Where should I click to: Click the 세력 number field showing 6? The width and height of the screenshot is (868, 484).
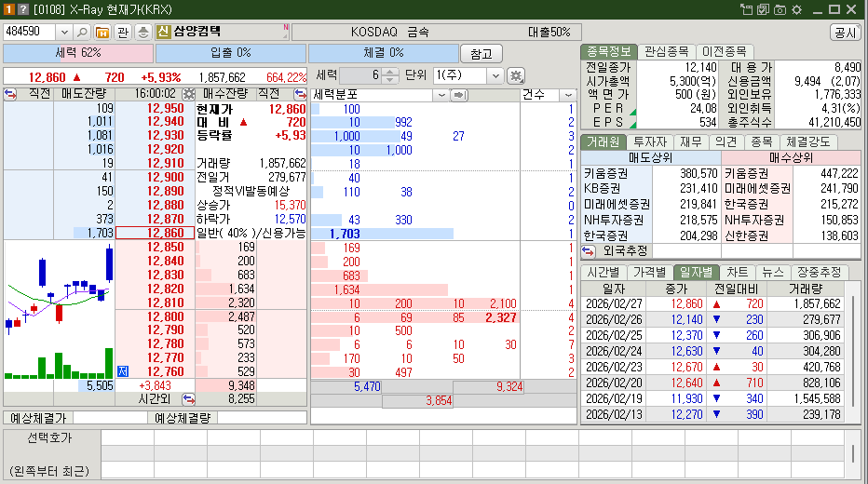coord(361,75)
